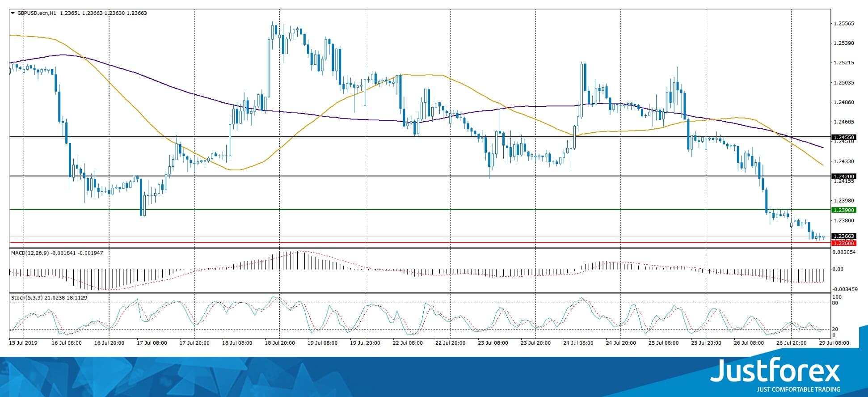Click the 26 Jul 08:00 time label

pyautogui.click(x=749, y=343)
